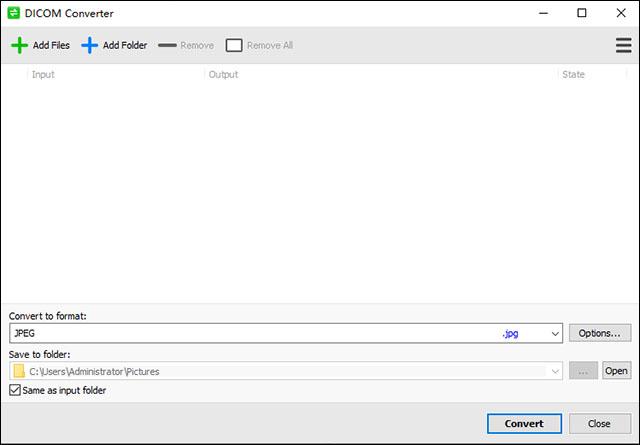Viewport: 640px width, 445px height.
Task: Click the DICOM Converter app icon in title bar
Action: (x=13, y=13)
